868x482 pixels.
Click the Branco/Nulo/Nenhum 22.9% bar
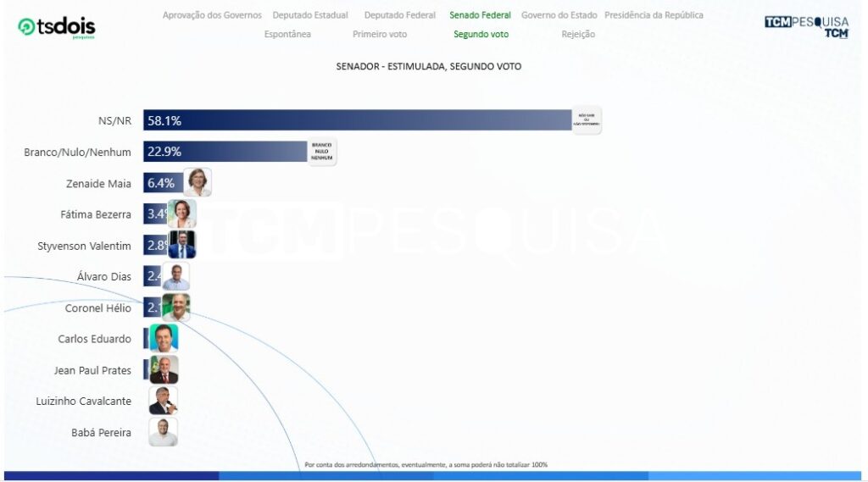pos(225,152)
